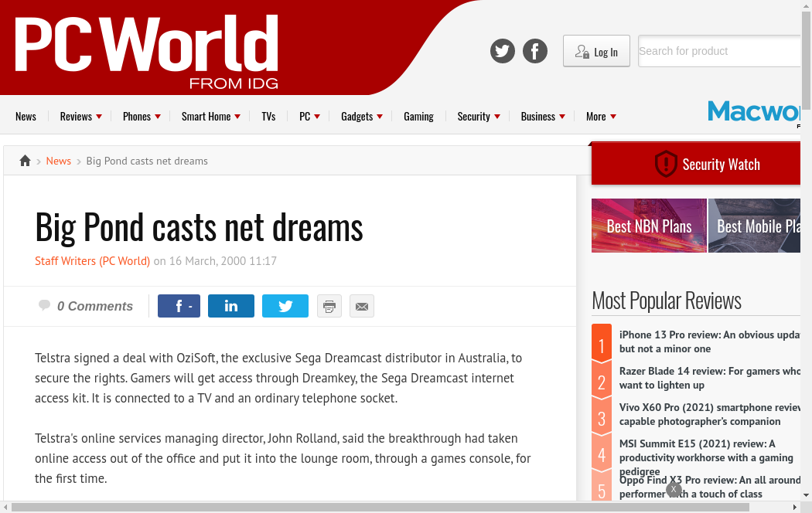Tweet this article via blue Twitter button
Viewport: 812px width, 513px height.
[285, 306]
